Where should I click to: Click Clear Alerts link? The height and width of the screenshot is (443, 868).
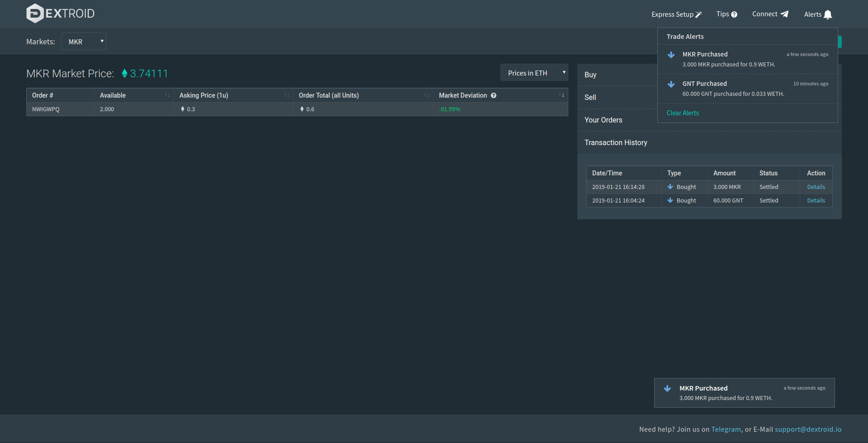click(683, 113)
